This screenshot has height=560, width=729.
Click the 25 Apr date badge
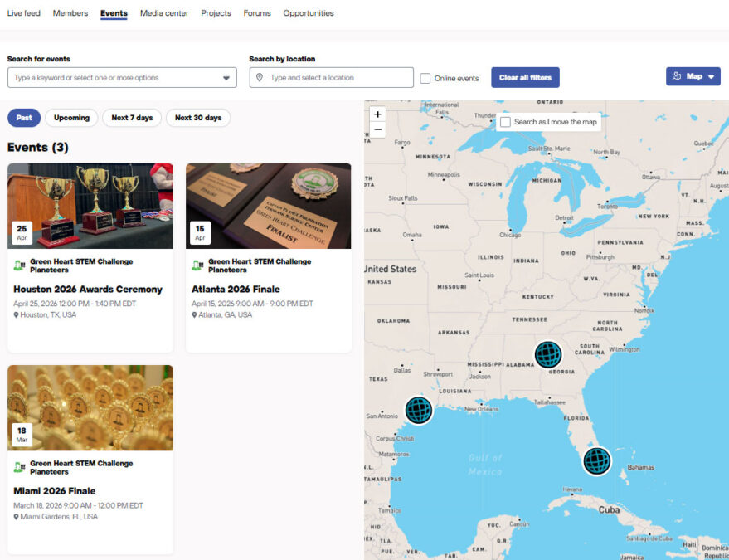tap(22, 233)
